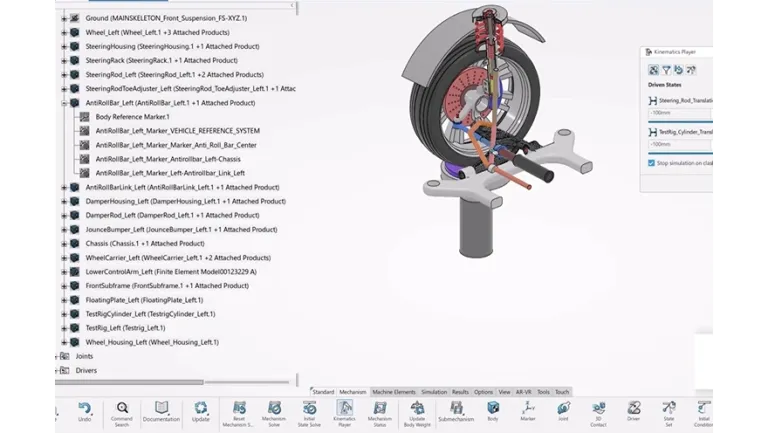Expand the Joints tree node
The height and width of the screenshot is (433, 768).
[x=57, y=356]
